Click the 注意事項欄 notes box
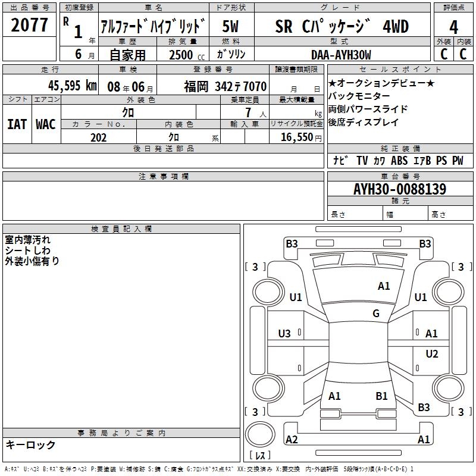Screen dimensions: 476x476 coord(163,201)
